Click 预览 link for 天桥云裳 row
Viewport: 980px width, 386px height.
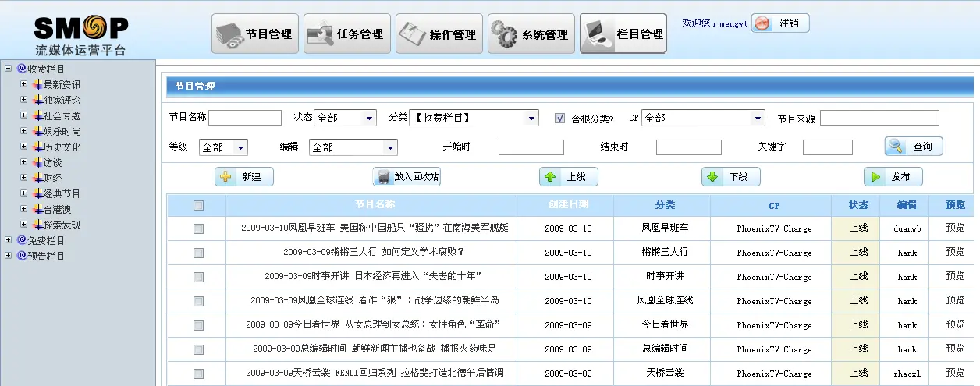[955, 373]
